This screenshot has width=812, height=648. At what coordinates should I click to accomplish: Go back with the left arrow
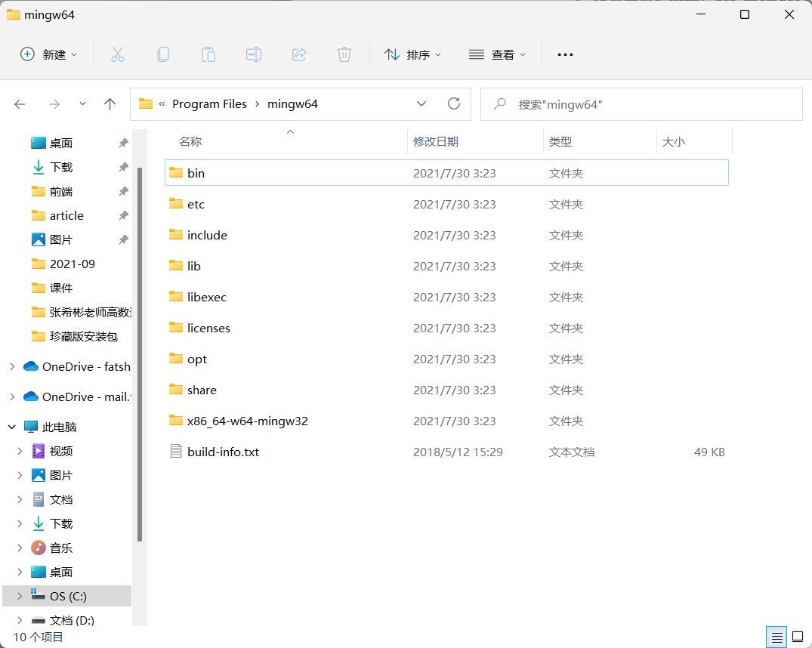[20, 104]
